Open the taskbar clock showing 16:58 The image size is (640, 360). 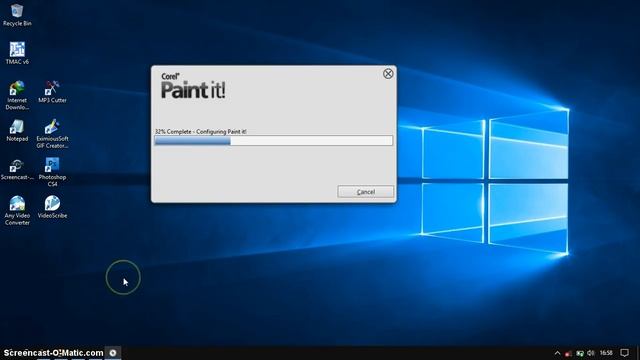[x=606, y=353]
